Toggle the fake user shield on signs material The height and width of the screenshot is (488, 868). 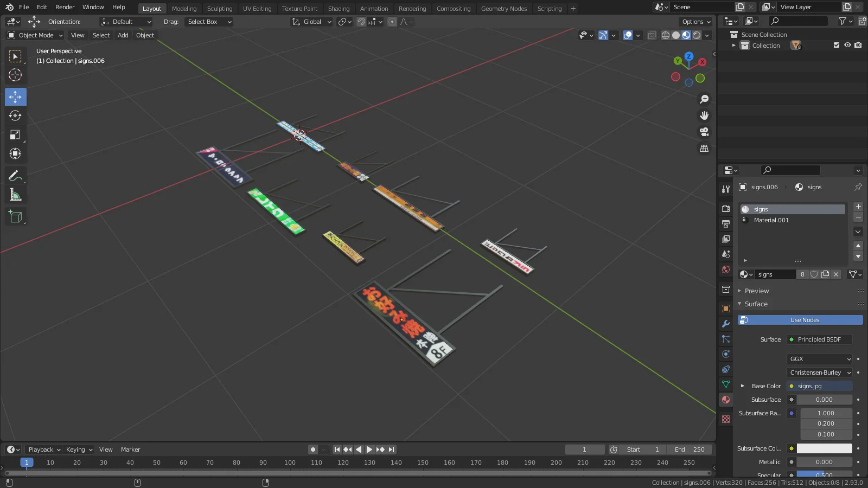click(814, 274)
